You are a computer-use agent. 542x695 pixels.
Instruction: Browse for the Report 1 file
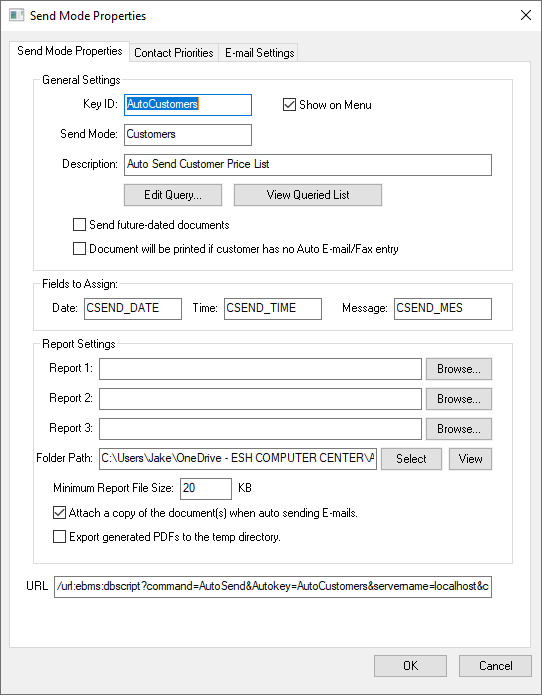coord(459,369)
